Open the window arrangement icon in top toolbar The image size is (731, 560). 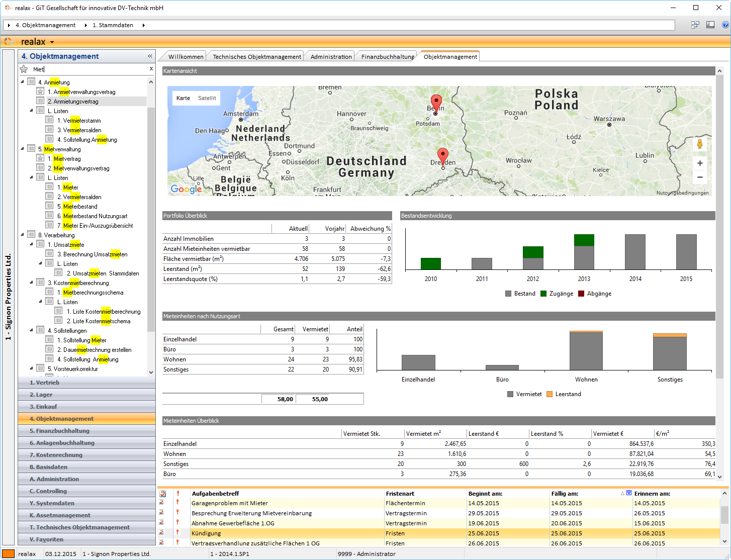(x=695, y=25)
